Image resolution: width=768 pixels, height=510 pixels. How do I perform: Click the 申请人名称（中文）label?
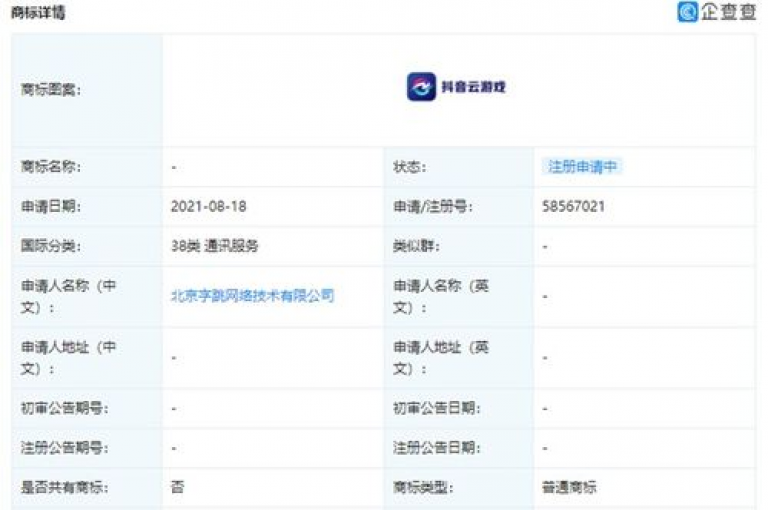click(69, 296)
